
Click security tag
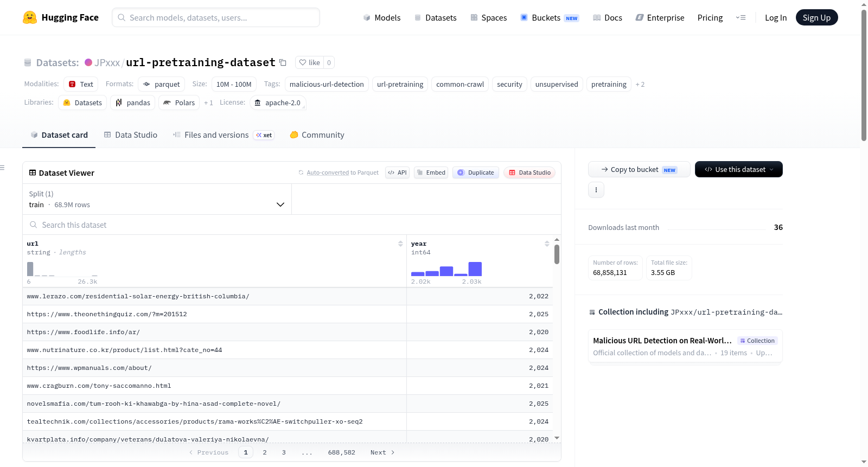coord(509,84)
